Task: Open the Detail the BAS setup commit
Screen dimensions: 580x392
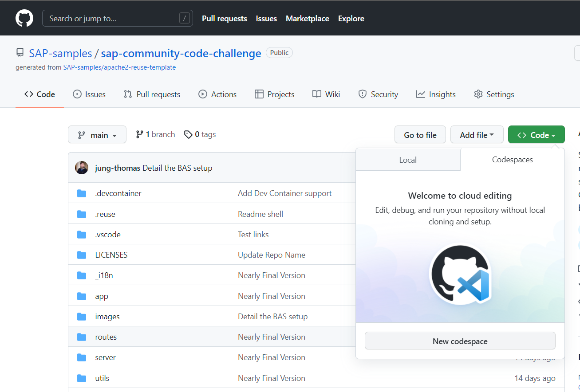Action: [178, 168]
